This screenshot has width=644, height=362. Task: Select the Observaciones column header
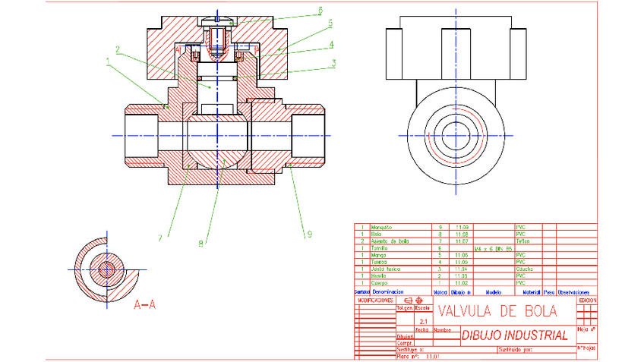573,291
